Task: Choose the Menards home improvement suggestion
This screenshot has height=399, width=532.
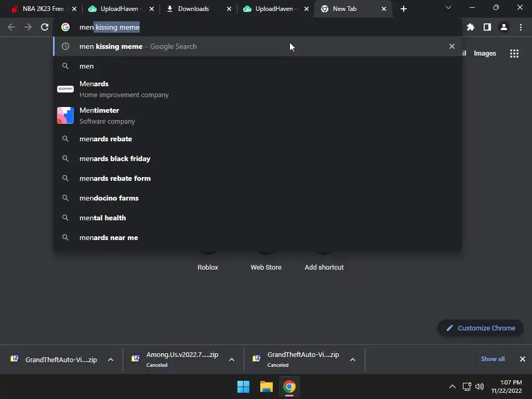Action: tap(258, 89)
